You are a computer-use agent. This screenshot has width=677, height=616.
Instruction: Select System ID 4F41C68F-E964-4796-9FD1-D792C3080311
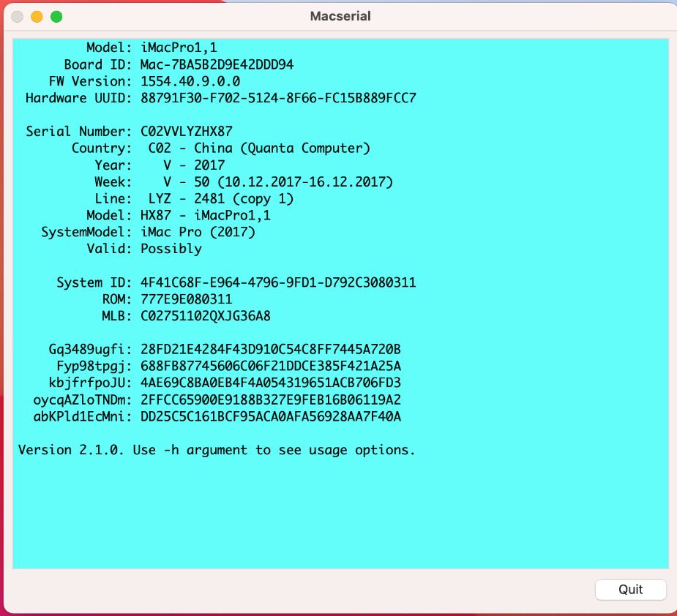point(278,282)
